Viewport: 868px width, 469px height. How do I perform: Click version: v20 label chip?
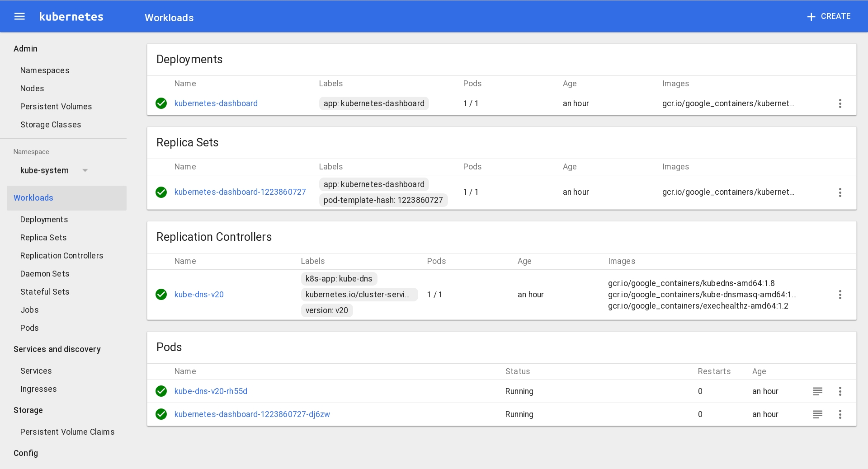327,310
